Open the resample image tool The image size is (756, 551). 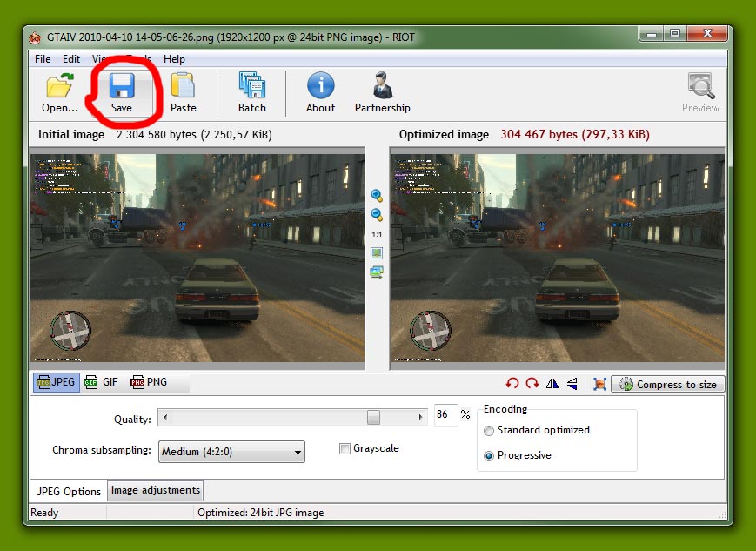pos(599,384)
